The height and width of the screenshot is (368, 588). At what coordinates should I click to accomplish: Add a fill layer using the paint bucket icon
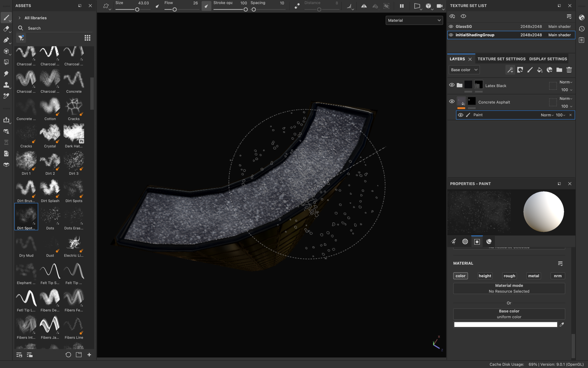pyautogui.click(x=540, y=70)
